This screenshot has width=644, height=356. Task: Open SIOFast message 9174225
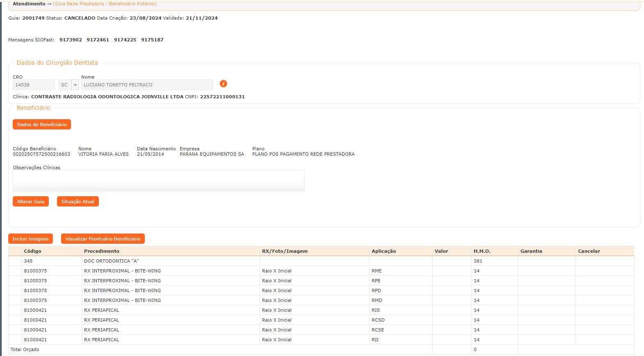125,40
